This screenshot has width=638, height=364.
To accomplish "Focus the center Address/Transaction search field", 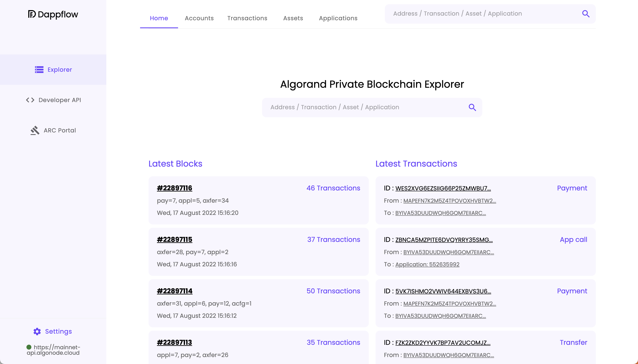I will pos(365,107).
